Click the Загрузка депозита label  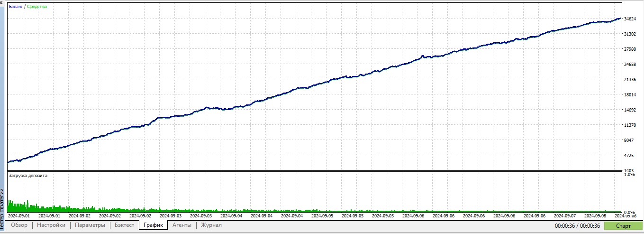[x=28, y=176]
